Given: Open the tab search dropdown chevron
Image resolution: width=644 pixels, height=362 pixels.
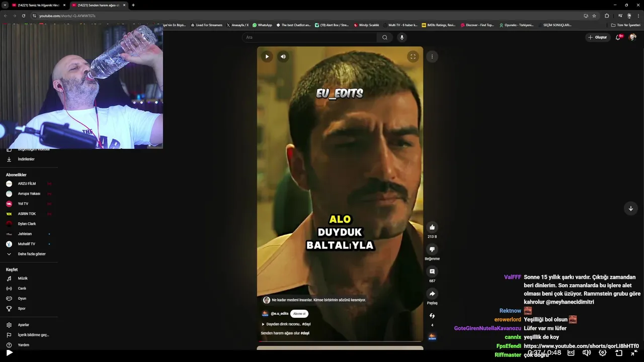Looking at the screenshot, I should click(4, 5).
